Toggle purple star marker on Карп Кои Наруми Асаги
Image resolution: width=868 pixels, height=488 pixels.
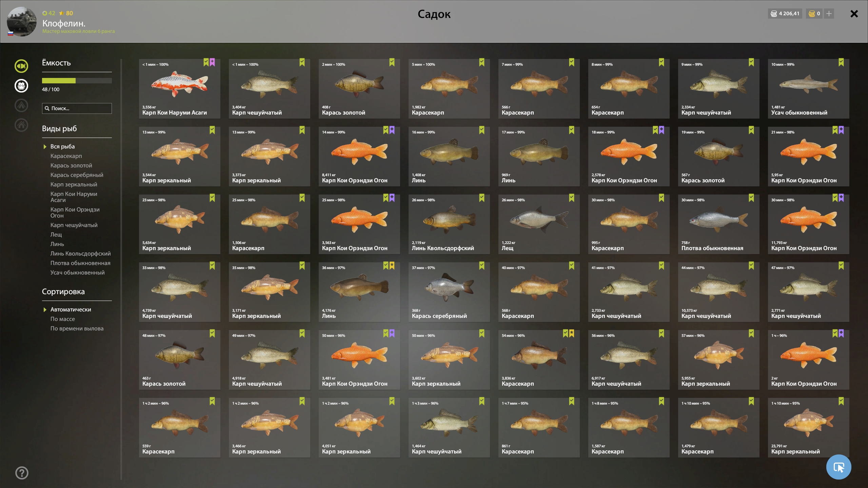(212, 62)
